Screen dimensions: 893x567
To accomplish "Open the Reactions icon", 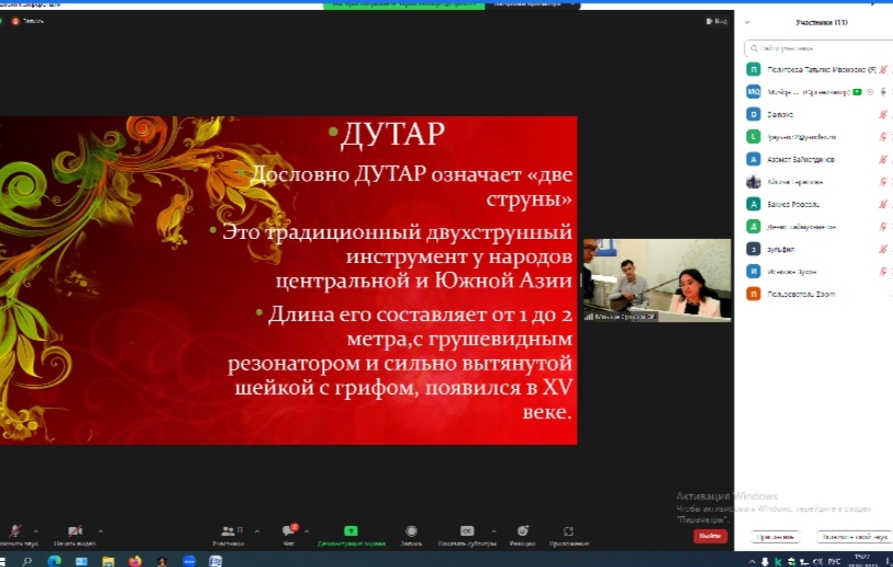I will [522, 532].
